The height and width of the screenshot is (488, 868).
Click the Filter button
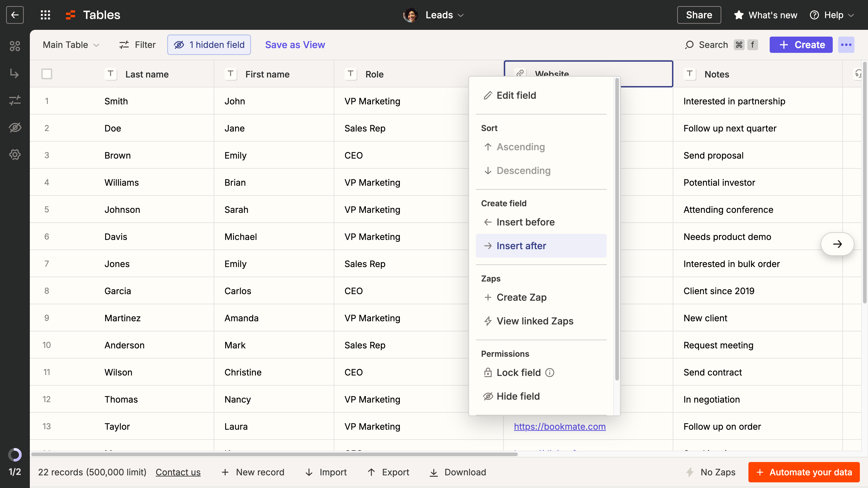(x=137, y=45)
